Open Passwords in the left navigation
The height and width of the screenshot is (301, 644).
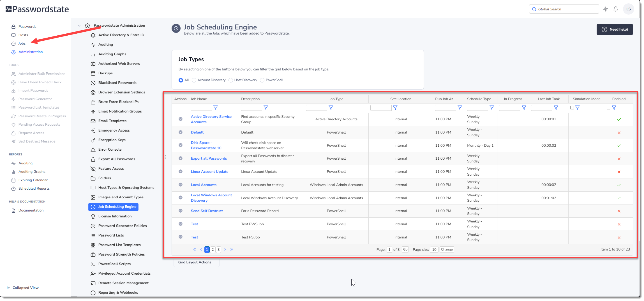click(x=27, y=27)
